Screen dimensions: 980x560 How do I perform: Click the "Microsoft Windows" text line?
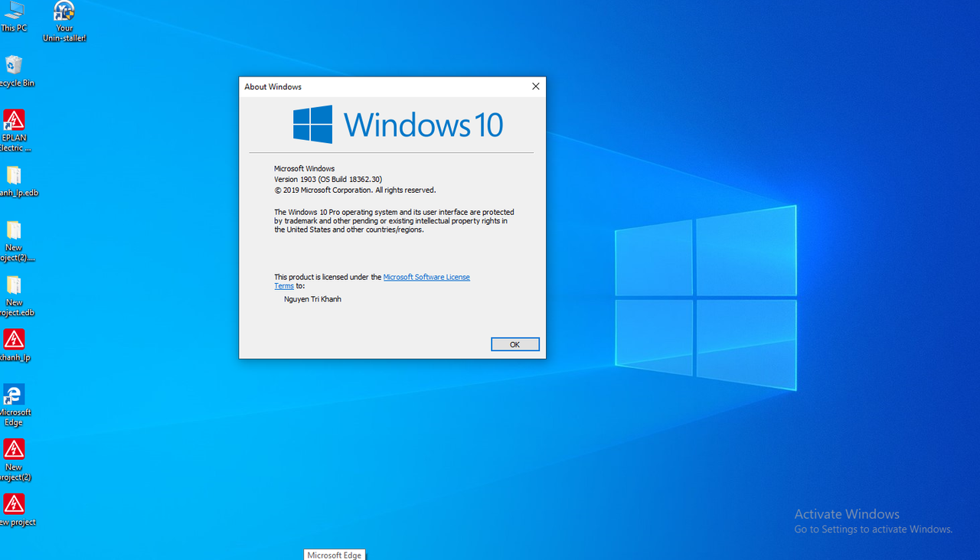(x=304, y=168)
